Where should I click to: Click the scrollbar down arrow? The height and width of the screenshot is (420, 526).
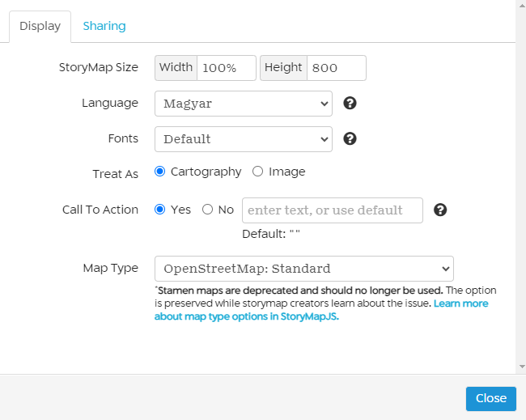pyautogui.click(x=520, y=367)
